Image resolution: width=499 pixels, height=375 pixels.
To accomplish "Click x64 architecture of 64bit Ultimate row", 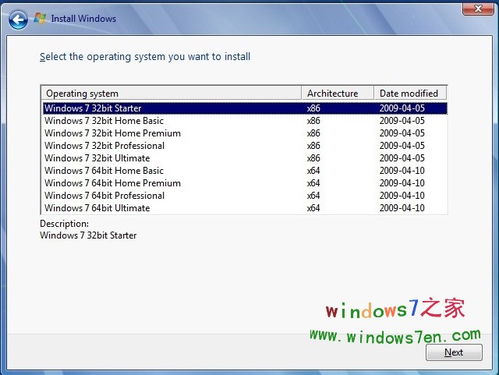I will coord(313,208).
